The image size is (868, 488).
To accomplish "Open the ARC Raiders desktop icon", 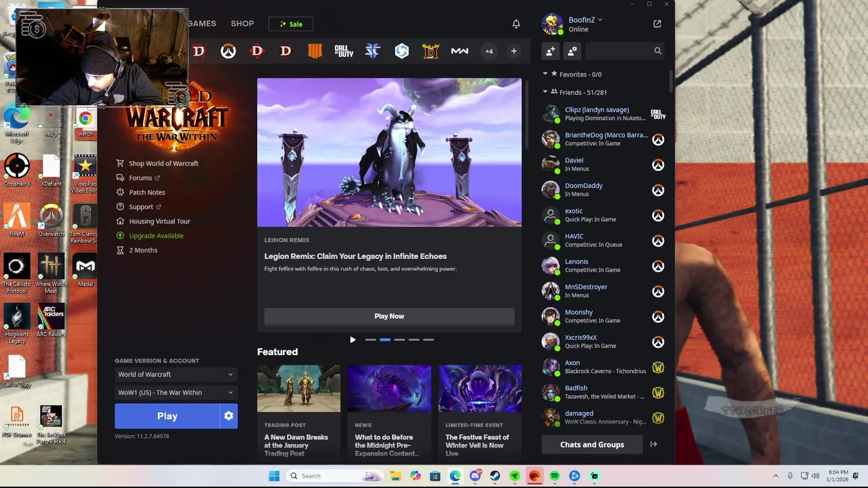I will pyautogui.click(x=51, y=320).
